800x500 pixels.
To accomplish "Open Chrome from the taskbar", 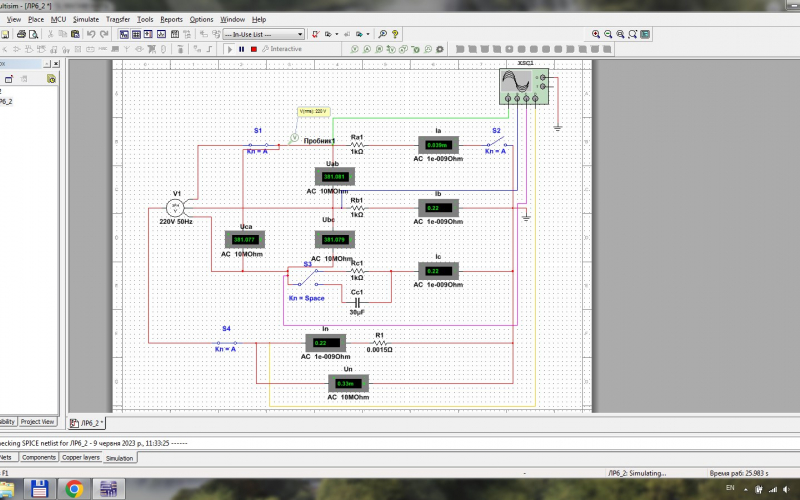I will click(74, 489).
